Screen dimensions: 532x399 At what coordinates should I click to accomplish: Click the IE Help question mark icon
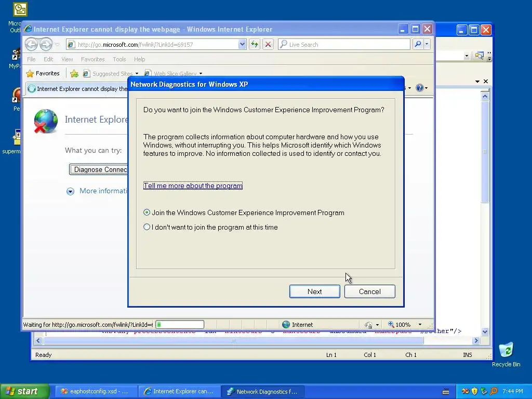tap(419, 88)
